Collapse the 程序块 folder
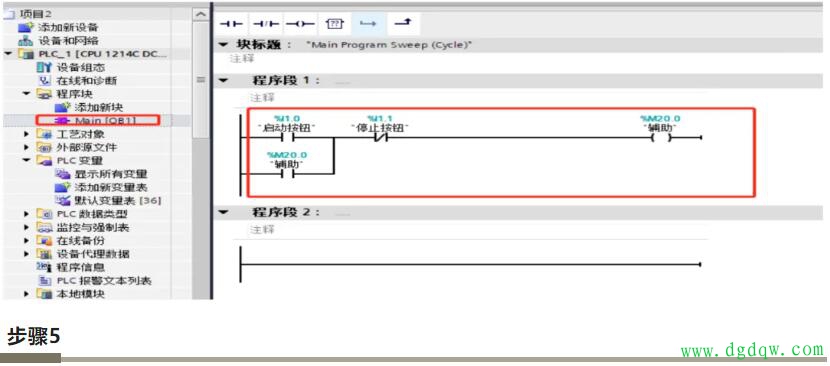The width and height of the screenshot is (830, 366). pos(26,94)
